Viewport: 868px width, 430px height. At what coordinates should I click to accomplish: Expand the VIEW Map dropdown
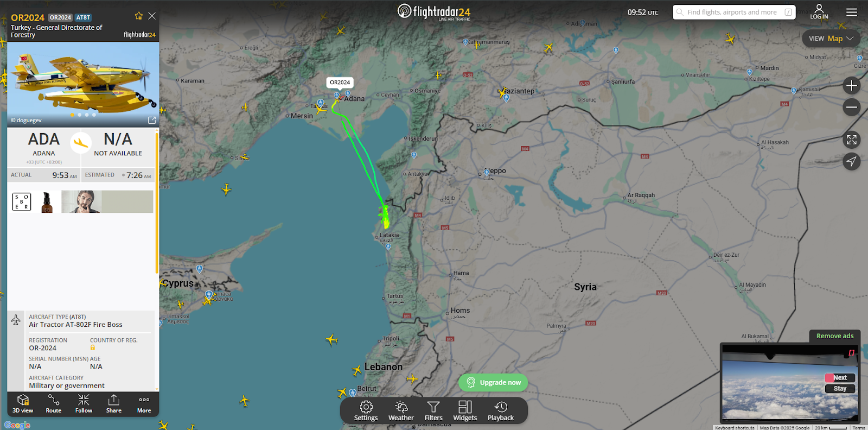(x=831, y=39)
